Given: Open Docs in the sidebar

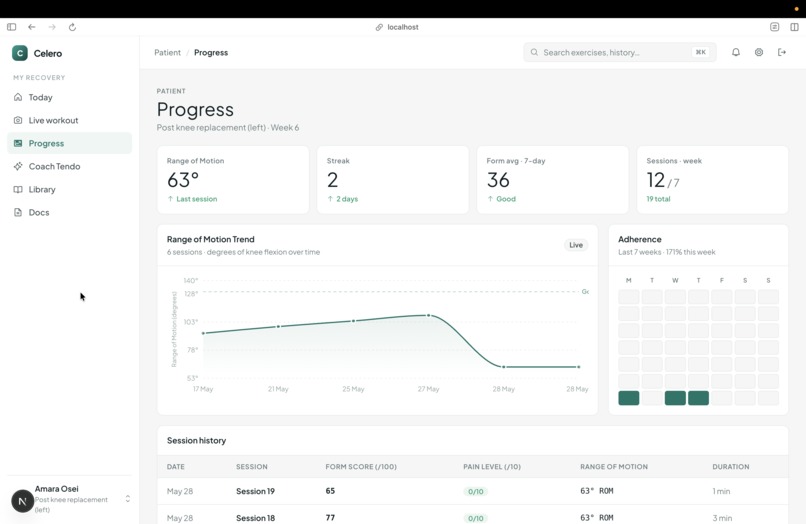Looking at the screenshot, I should click(x=69, y=212).
